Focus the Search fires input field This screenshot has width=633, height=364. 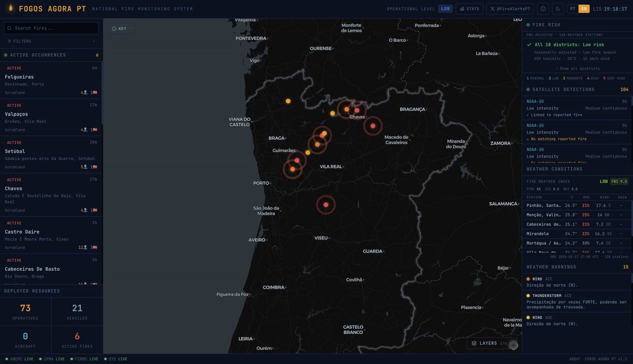[x=51, y=28]
